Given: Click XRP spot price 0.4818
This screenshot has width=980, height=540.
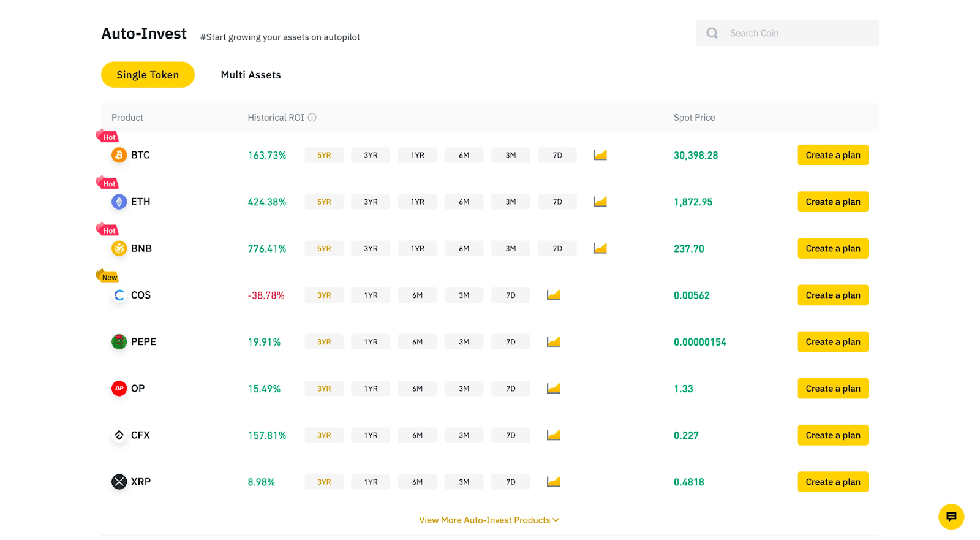Looking at the screenshot, I should [689, 482].
